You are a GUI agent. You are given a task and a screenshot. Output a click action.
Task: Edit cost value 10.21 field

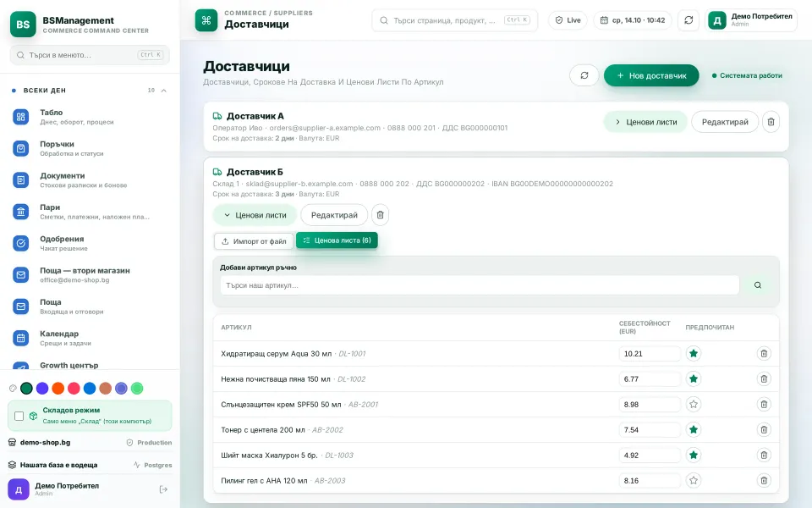[x=650, y=354]
